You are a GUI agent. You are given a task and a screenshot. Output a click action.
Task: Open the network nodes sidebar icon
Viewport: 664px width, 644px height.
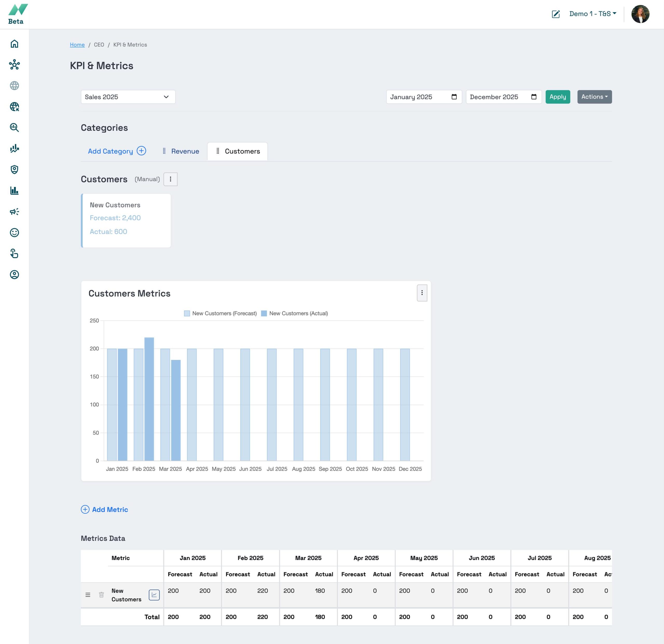click(14, 65)
